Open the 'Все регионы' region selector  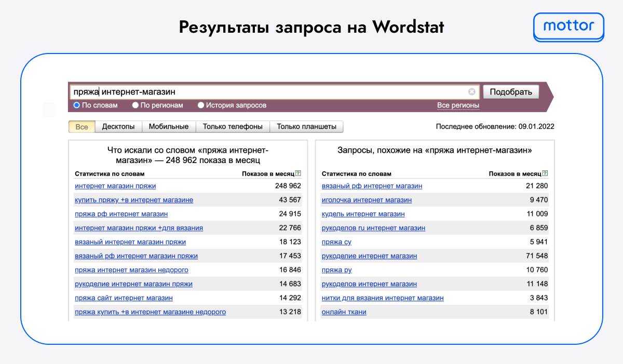point(458,105)
